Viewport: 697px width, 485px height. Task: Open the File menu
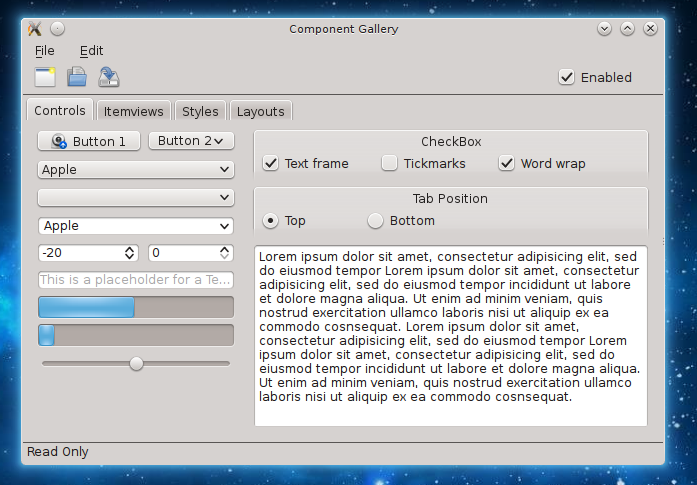pyautogui.click(x=45, y=51)
